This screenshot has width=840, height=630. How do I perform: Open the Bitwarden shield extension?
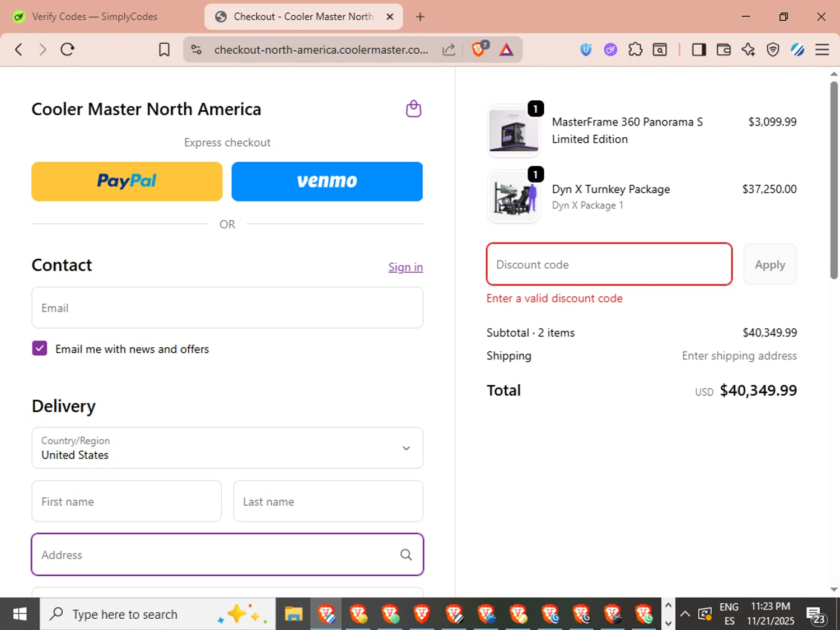pos(586,50)
